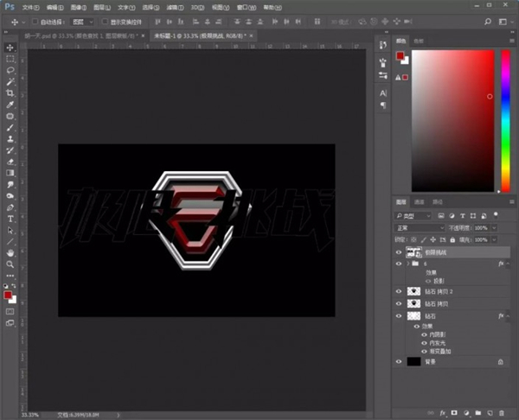Expand layer group 6
This screenshot has height=420, width=519.
pos(408,264)
